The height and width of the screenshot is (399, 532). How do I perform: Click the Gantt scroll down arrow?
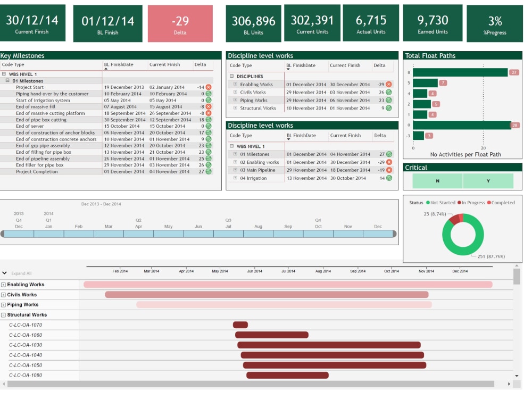(x=517, y=376)
